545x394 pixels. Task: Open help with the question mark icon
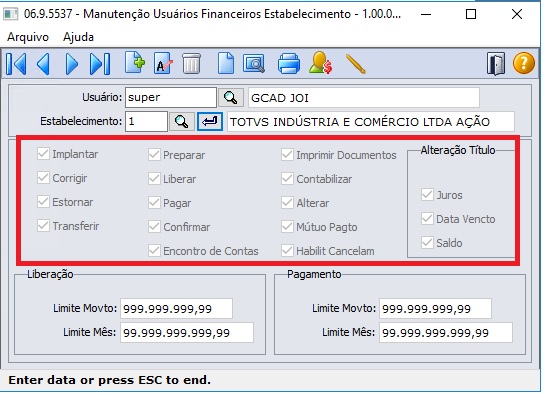524,63
